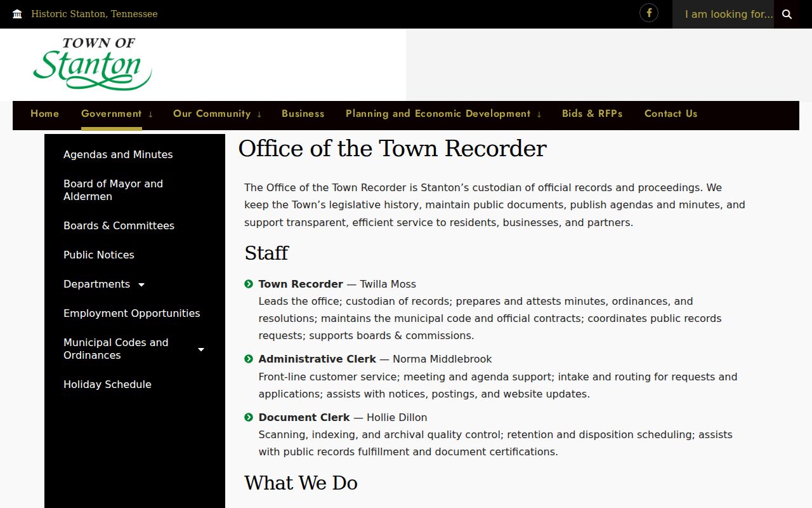Viewport: 812px width, 508px height.
Task: Click the Departments sidebar link text
Action: tap(96, 284)
